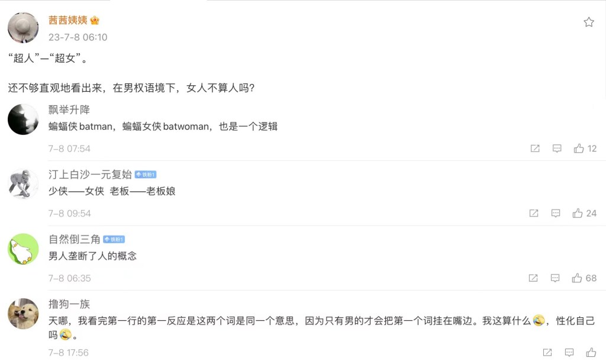Open username 汀上白沙一元复始

coord(90,174)
